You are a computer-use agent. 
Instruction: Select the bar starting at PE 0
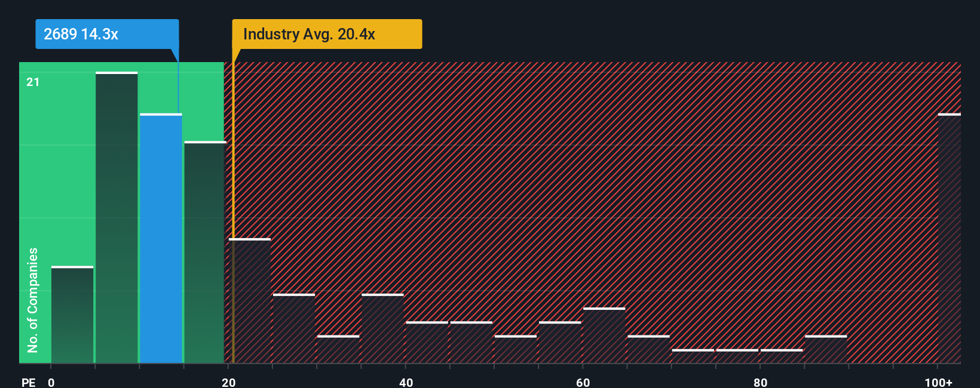(x=72, y=315)
